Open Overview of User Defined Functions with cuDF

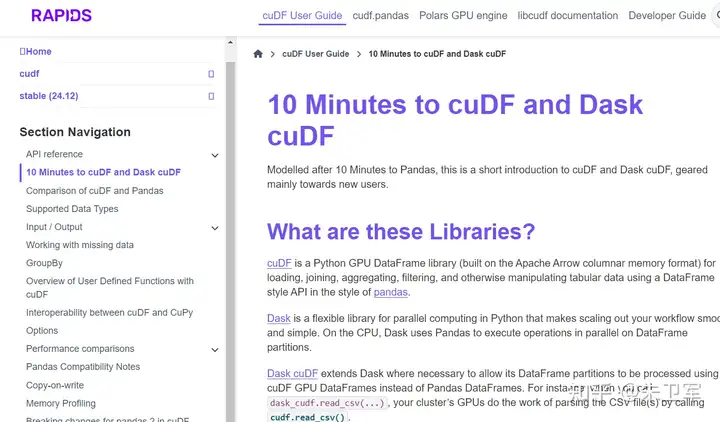pyautogui.click(x=110, y=287)
